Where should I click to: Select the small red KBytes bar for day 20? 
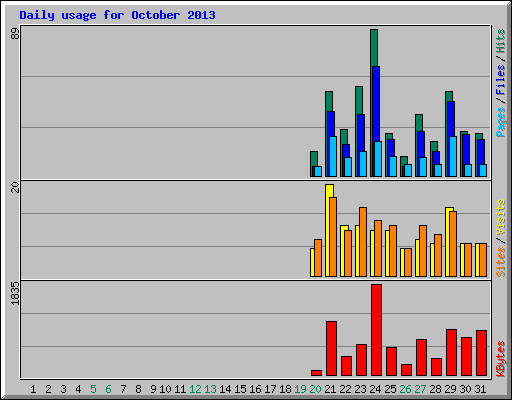click(316, 373)
